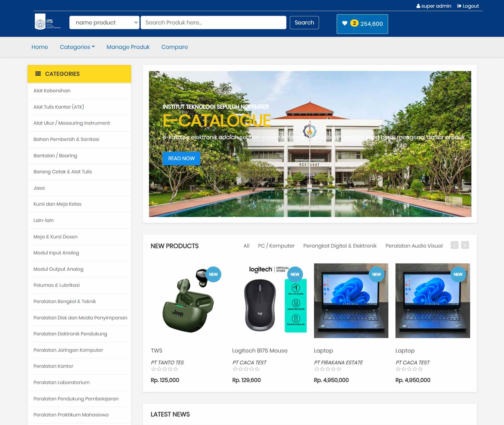Open the name product search filter dropdown
Screen dimensions: 504x425
point(104,23)
